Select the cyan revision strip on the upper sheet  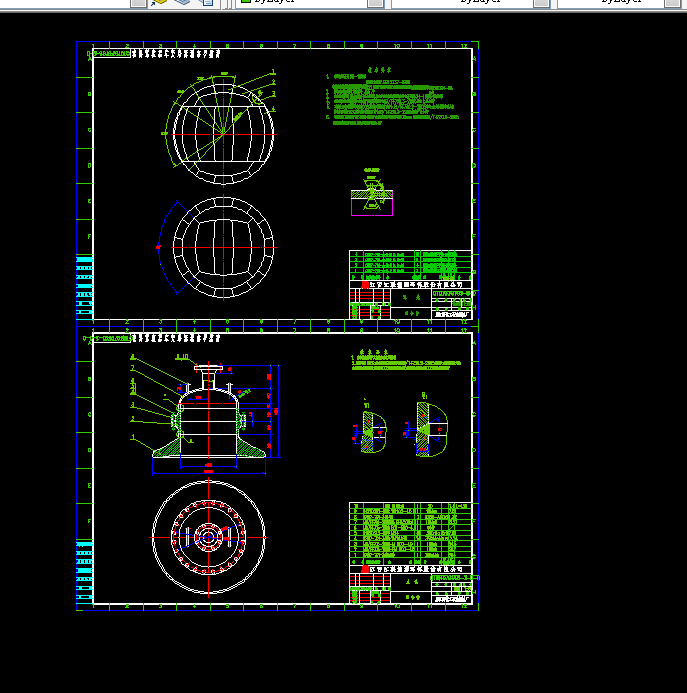pyautogui.click(x=84, y=286)
